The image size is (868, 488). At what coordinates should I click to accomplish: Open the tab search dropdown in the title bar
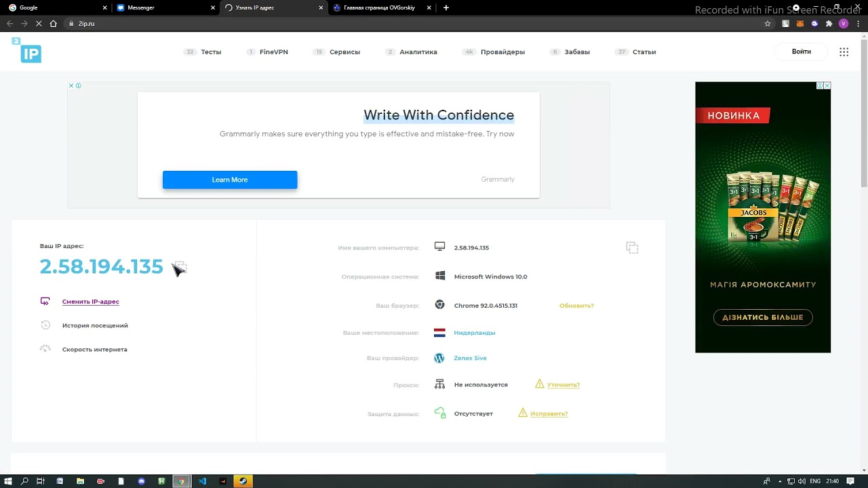(x=795, y=7)
